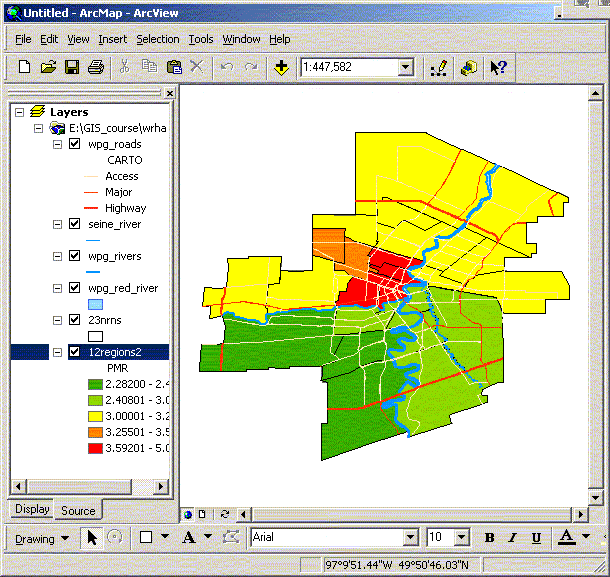Screen dimensions: 610x577
Task: Launch ArcCatalog from the toolbar
Action: [468, 68]
